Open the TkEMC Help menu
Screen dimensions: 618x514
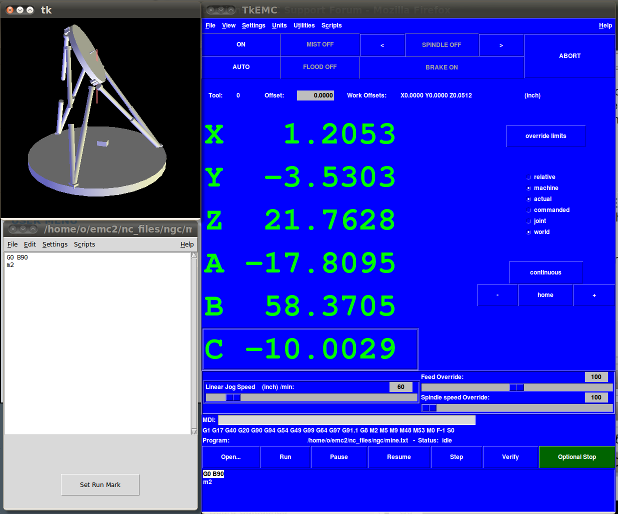pyautogui.click(x=605, y=26)
